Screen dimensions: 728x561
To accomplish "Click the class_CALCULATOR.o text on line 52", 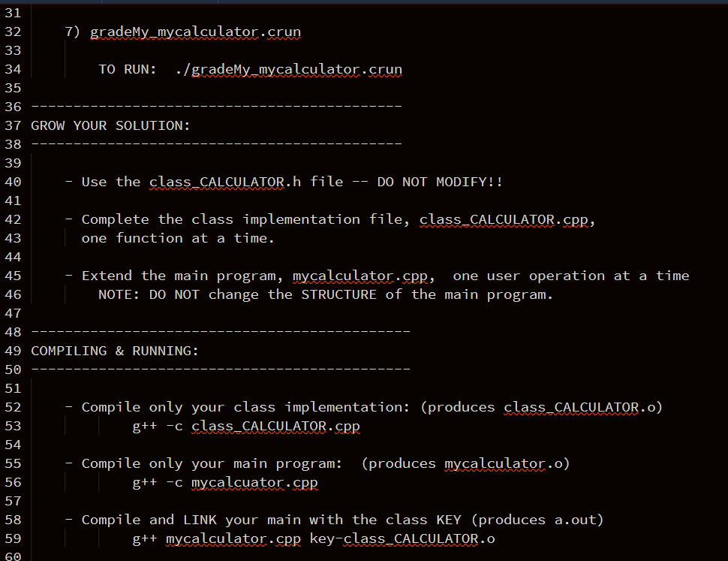I will tap(578, 406).
